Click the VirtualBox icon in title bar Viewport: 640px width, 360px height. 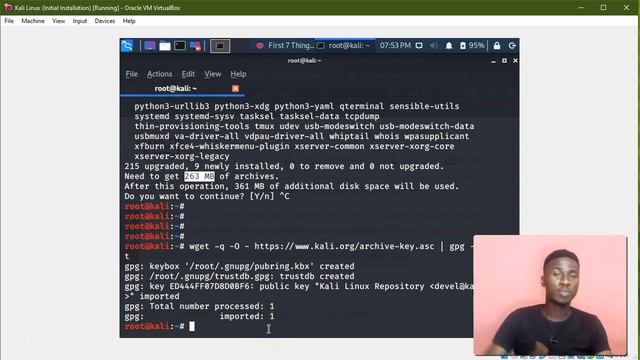point(8,7)
